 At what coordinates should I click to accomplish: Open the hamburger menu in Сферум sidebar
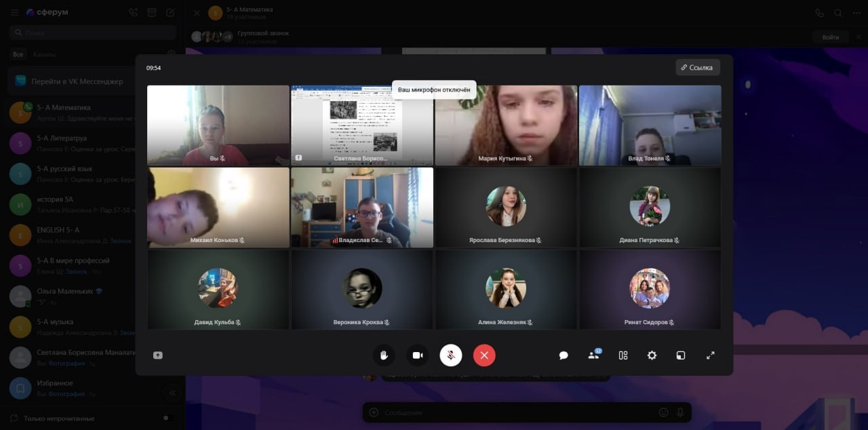[x=14, y=12]
